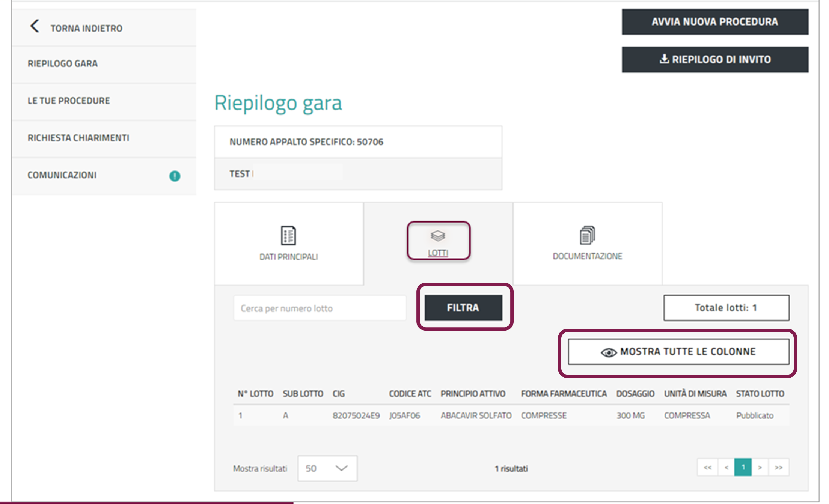The width and height of the screenshot is (829, 504).
Task: Click the Cerca per numero lotto field
Action: (320, 308)
